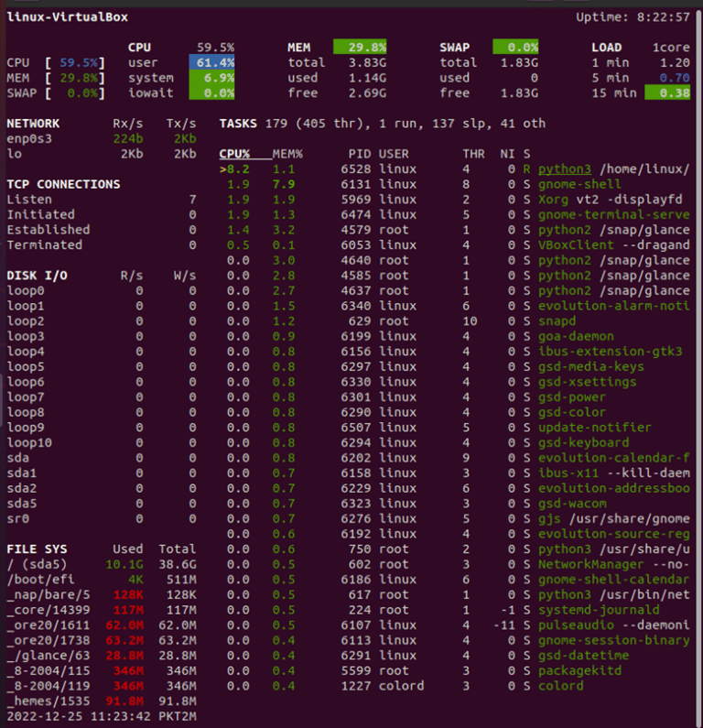The image size is (703, 728).
Task: Select the gsd-wacom process
Action: click(x=572, y=504)
